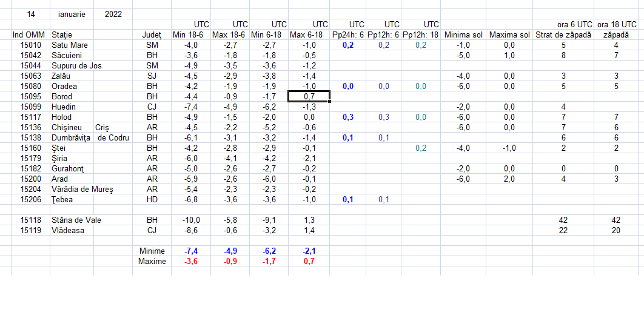This screenshot has width=644, height=327.
Task: Click the "Stâna de Vale" station cell
Action: pos(76,220)
